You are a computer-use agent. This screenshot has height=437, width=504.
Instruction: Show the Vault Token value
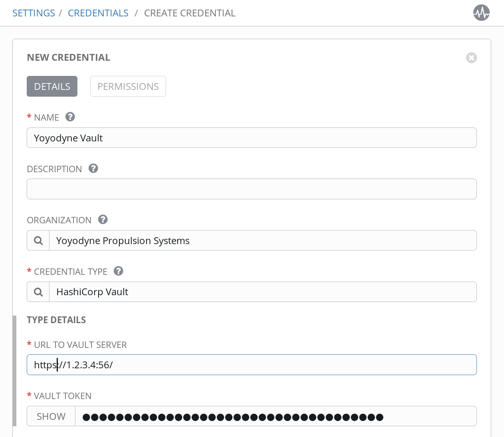[x=51, y=416]
